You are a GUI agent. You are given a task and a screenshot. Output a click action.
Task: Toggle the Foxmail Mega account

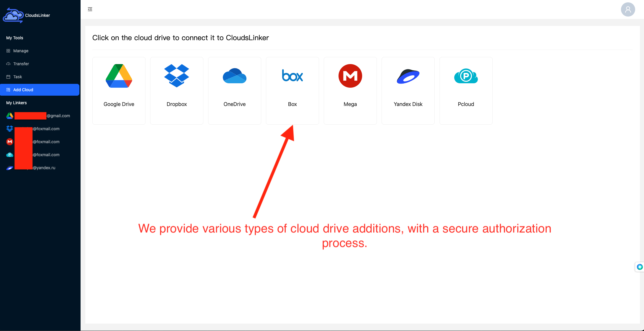coord(40,142)
